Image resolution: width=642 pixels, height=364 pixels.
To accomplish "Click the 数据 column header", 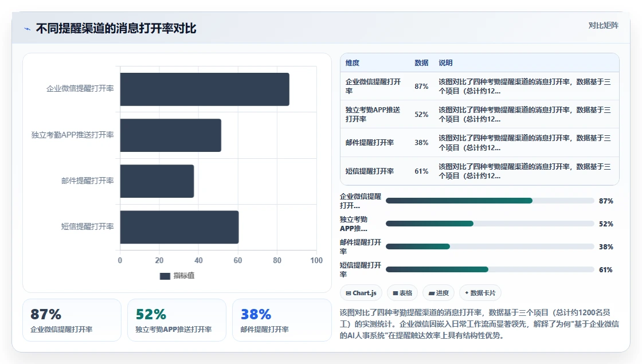I will click(421, 62).
